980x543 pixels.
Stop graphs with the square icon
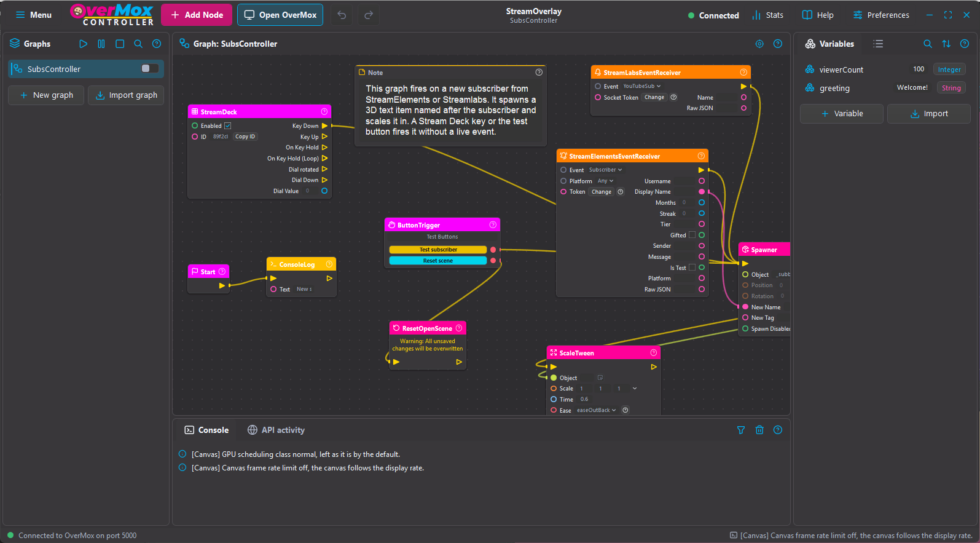coord(120,44)
